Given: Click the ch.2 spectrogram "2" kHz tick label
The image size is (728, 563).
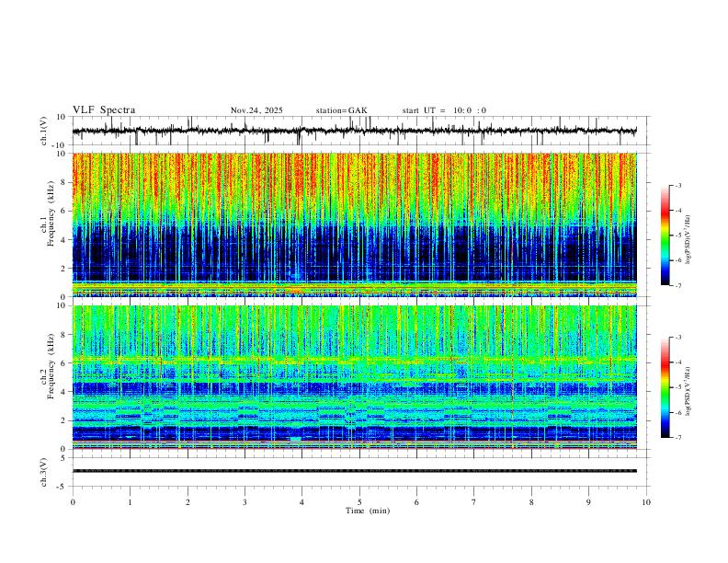Looking at the screenshot, I should 63,420.
